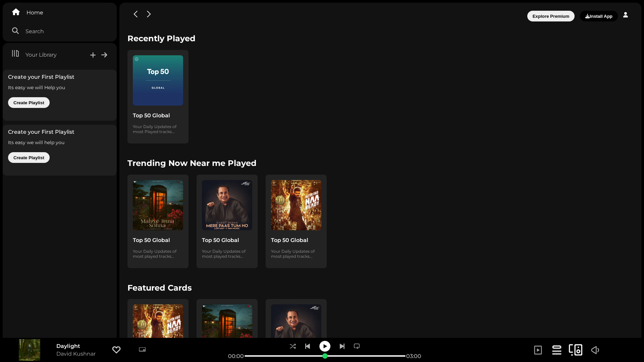This screenshot has height=362, width=644.
Task: Click the 00:00 elapsed time label
Action: pos(236,356)
